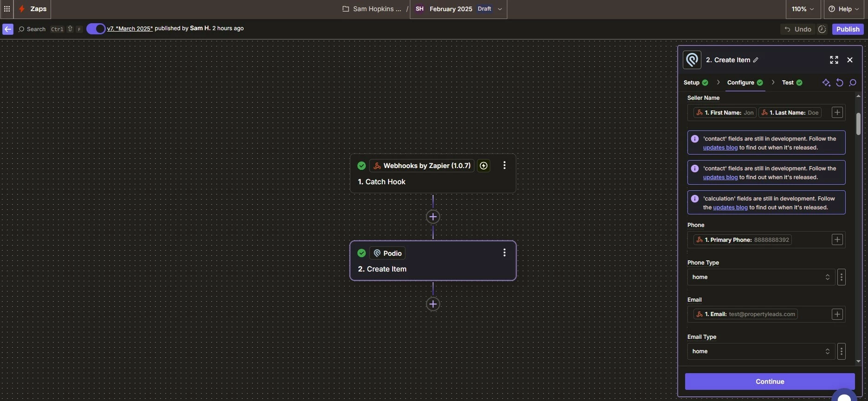The width and height of the screenshot is (868, 401).
Task: Select the Webhooks by Zapier app chip
Action: pos(422,166)
